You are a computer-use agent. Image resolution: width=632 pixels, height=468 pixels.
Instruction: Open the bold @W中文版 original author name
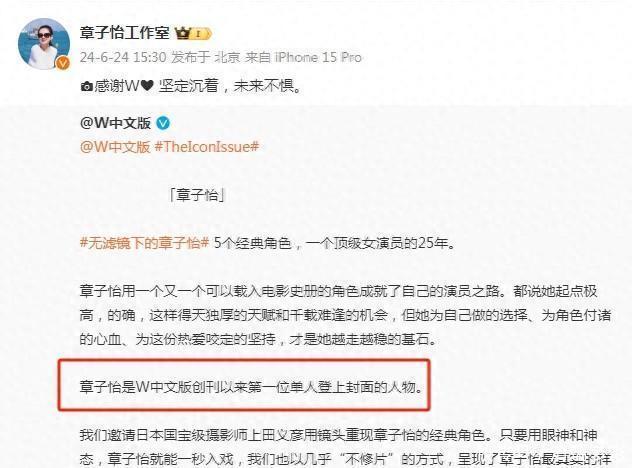point(115,123)
